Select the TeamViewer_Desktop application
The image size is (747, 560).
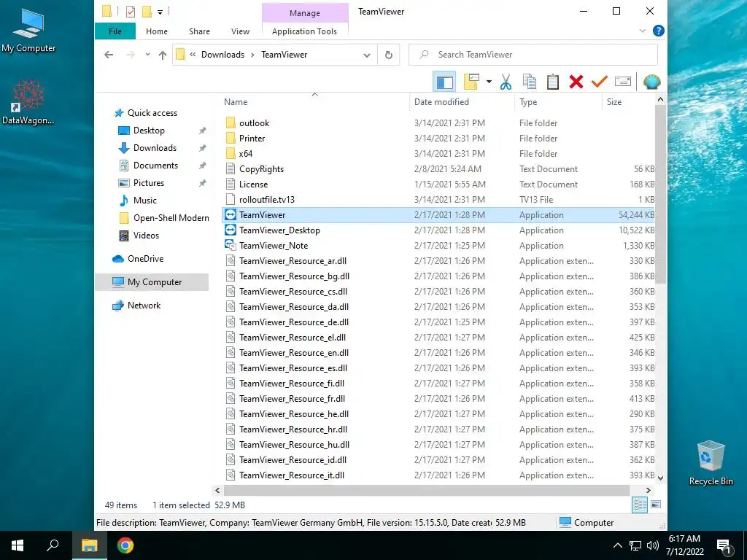[279, 230]
